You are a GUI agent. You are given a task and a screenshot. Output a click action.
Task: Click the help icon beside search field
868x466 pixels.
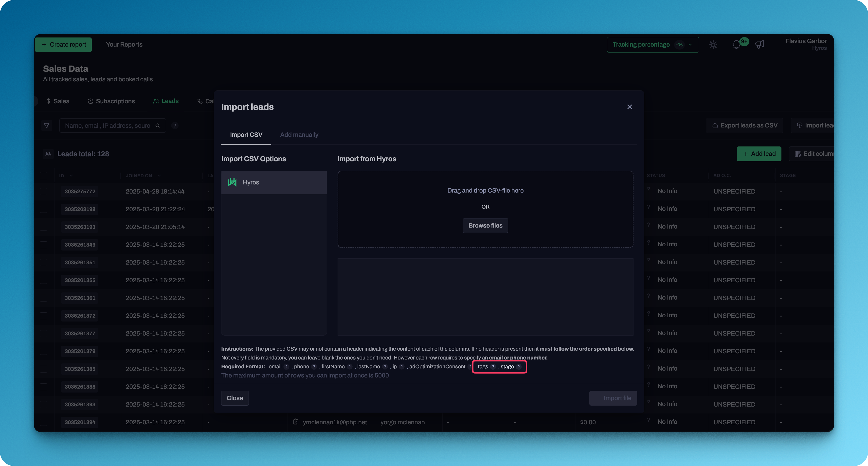click(x=175, y=126)
